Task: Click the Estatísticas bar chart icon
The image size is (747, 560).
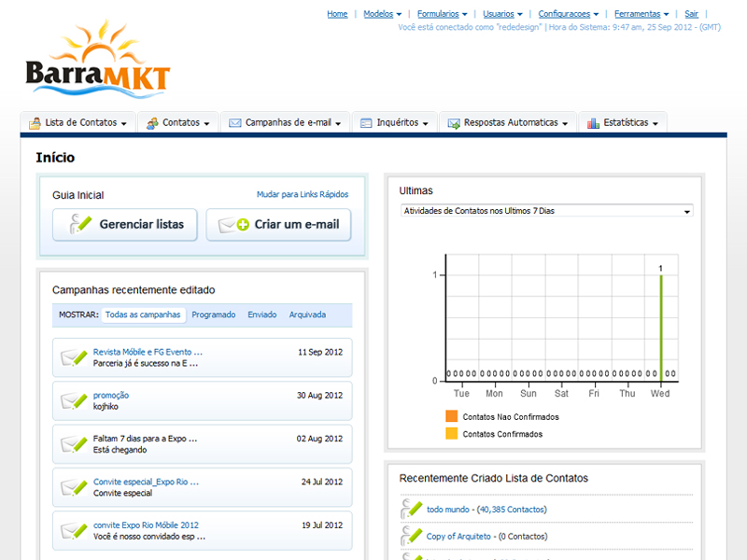Action: pyautogui.click(x=593, y=123)
